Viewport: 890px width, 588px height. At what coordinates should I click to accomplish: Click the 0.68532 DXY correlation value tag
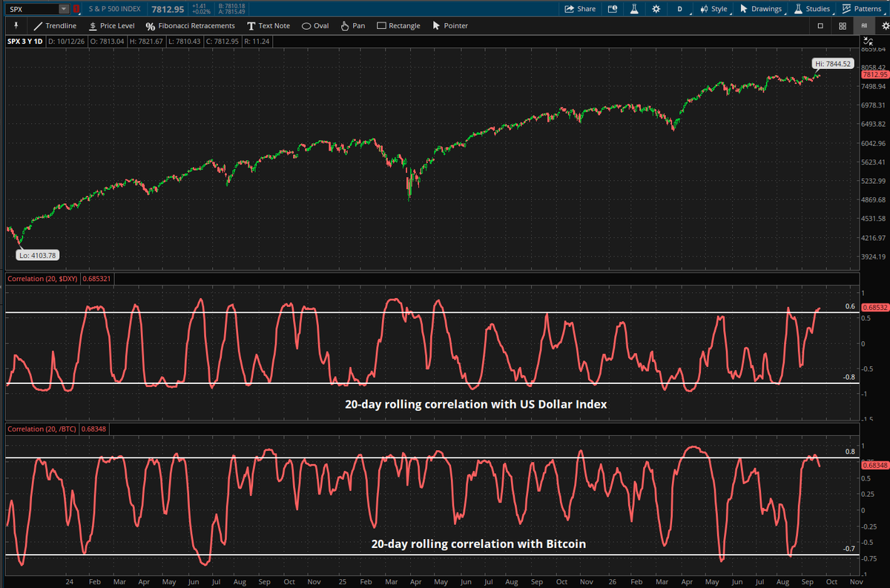point(874,308)
